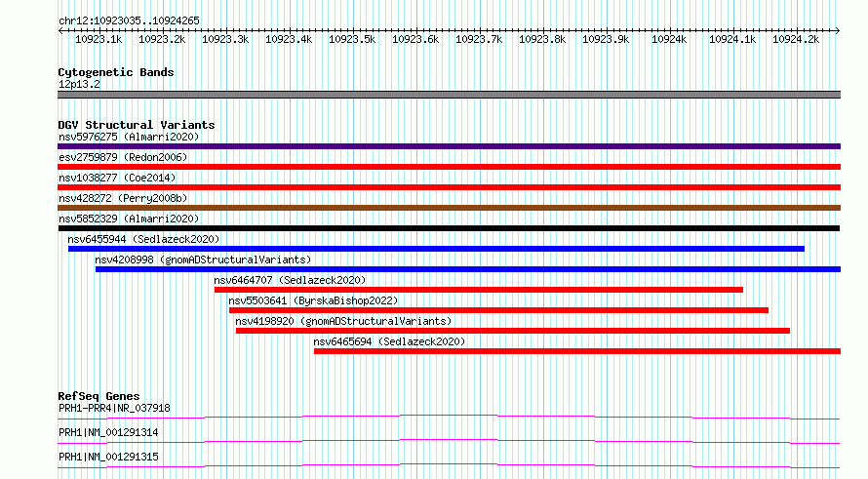Click the 10923.6k ruler tick label
Screen dimensions: 868x479
[x=415, y=39]
